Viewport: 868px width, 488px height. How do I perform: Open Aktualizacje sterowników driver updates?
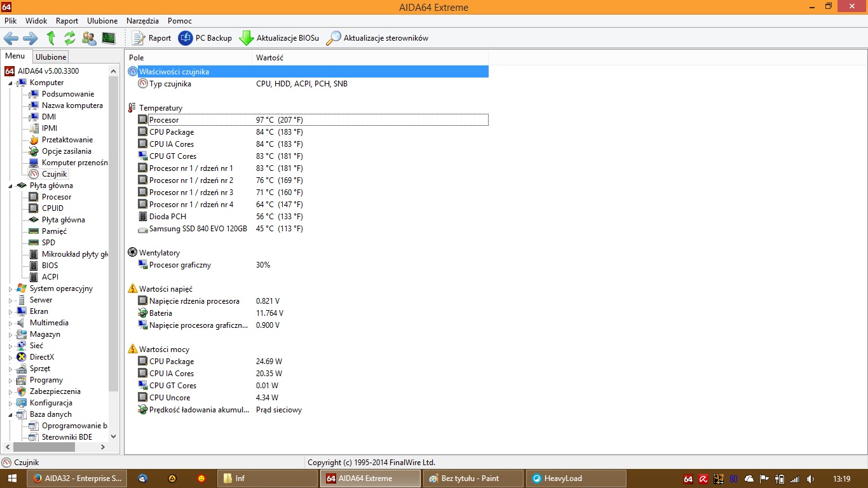pyautogui.click(x=377, y=38)
